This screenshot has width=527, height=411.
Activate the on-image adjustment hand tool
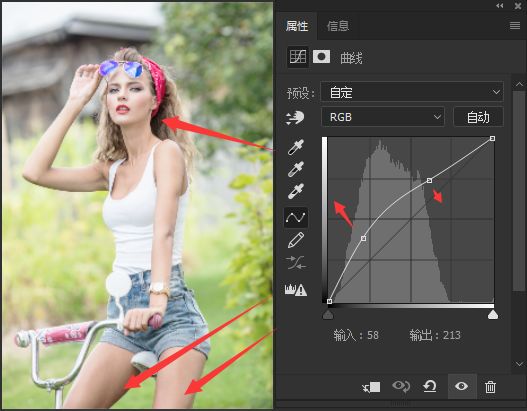click(x=295, y=118)
